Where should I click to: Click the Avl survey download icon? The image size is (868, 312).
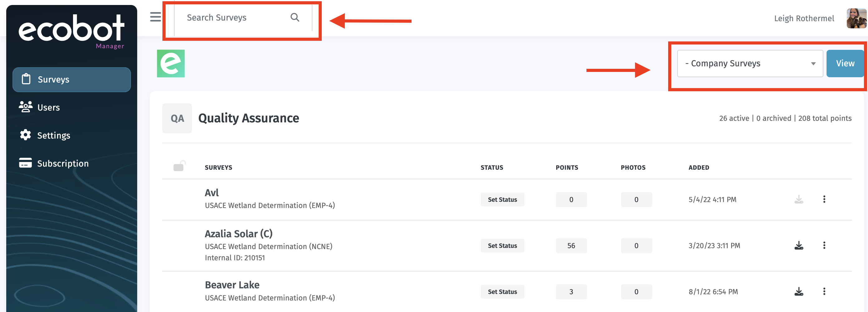pyautogui.click(x=798, y=200)
